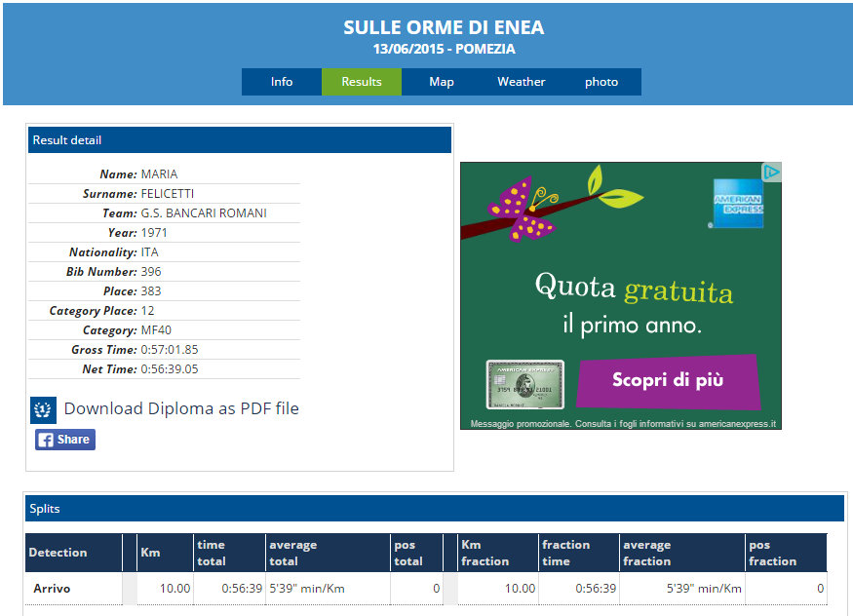Click the 'pos total' column header

tap(408, 553)
